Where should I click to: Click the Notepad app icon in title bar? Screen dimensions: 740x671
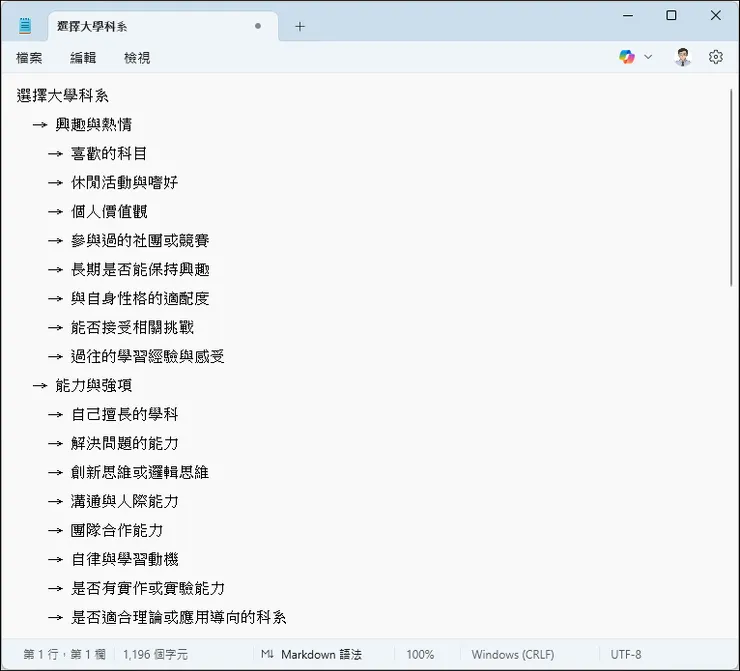[x=25, y=25]
